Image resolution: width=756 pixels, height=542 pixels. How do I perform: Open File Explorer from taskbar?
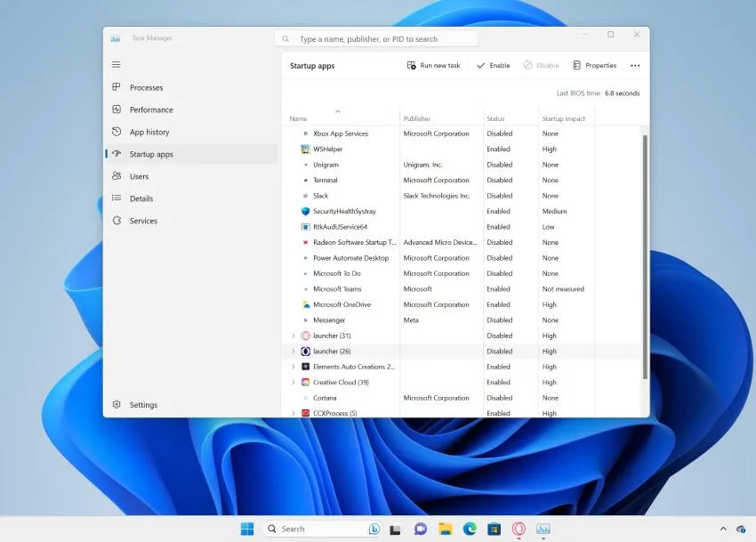coord(445,529)
